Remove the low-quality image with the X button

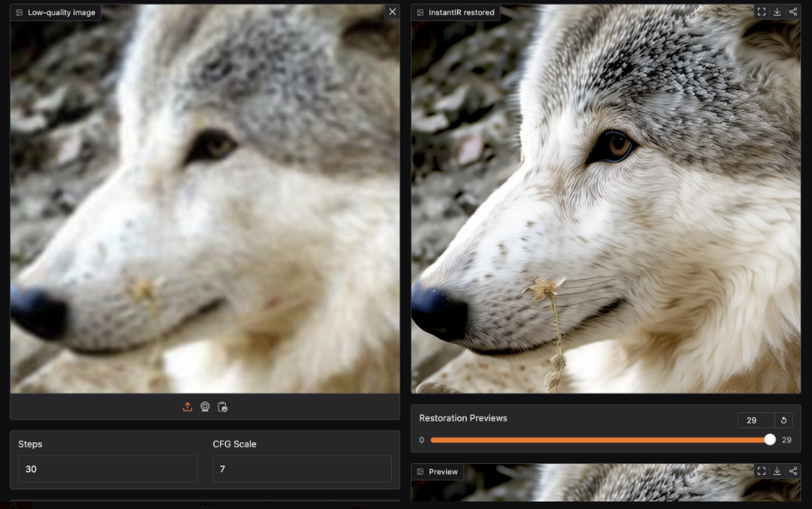click(393, 12)
